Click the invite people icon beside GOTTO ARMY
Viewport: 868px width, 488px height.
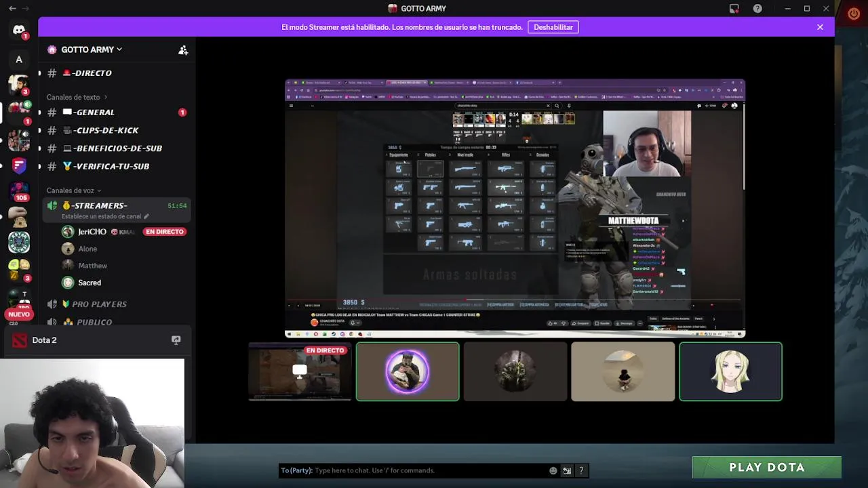183,49
